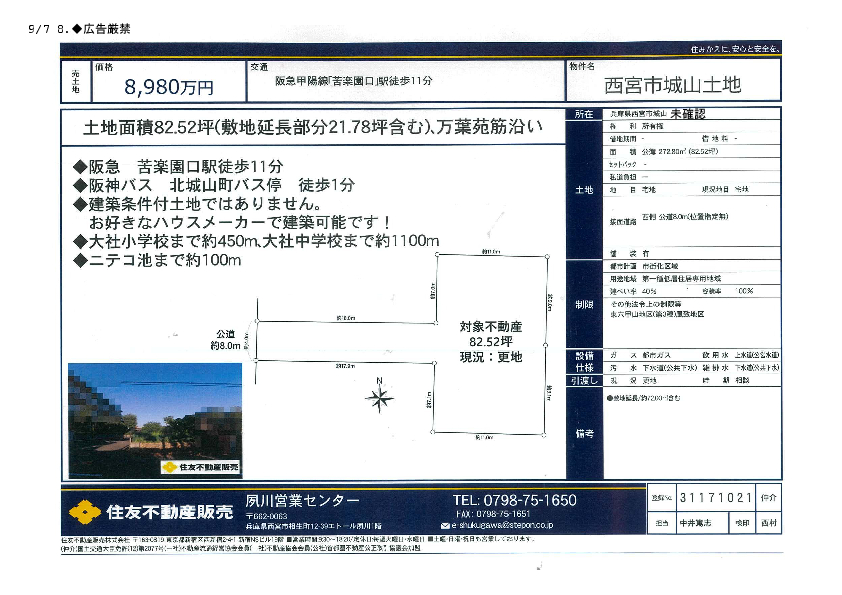Click the property number 31171021 field
Viewport: 842px width, 595px height.
[x=714, y=498]
